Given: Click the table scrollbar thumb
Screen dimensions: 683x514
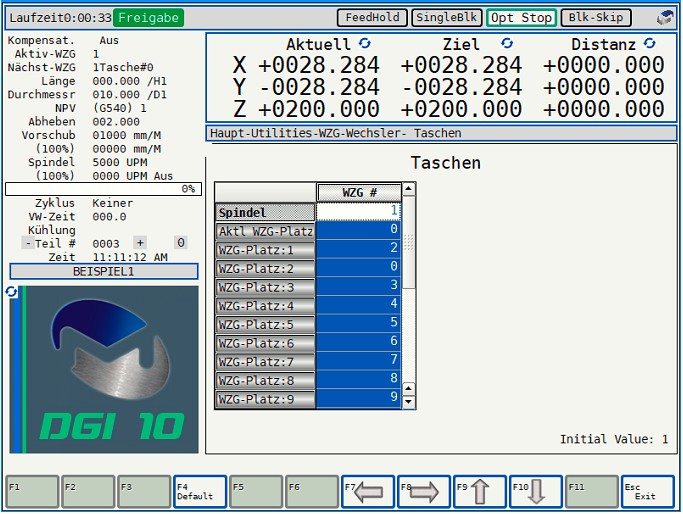Looking at the screenshot, I should click(408, 242).
